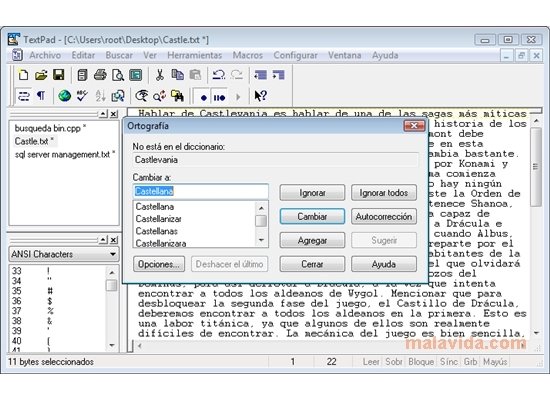This screenshot has width=550, height=400.
Task: Click character row 35 in the clip library
Action: (x=58, y=291)
